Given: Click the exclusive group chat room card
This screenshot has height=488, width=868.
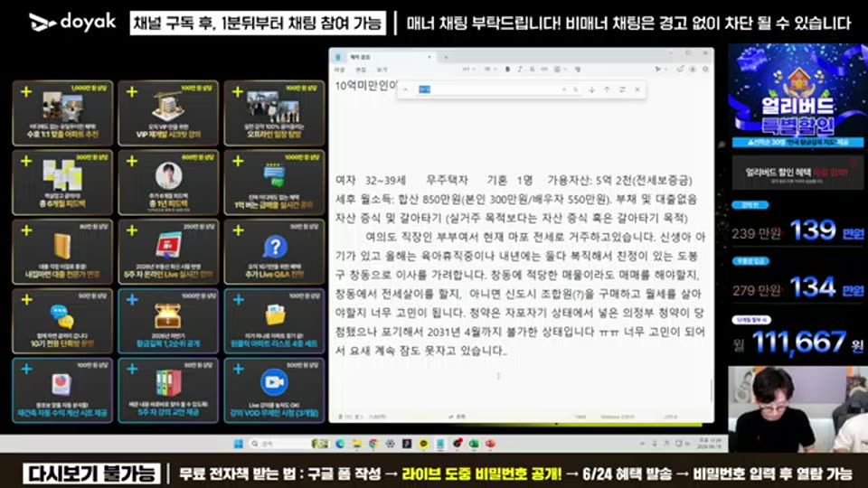Looking at the screenshot, I should 62,321.
